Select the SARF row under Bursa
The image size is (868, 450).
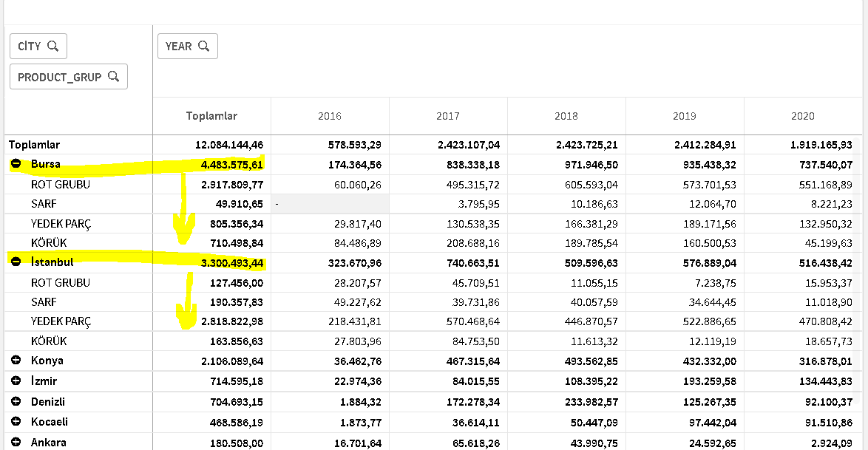click(x=44, y=203)
